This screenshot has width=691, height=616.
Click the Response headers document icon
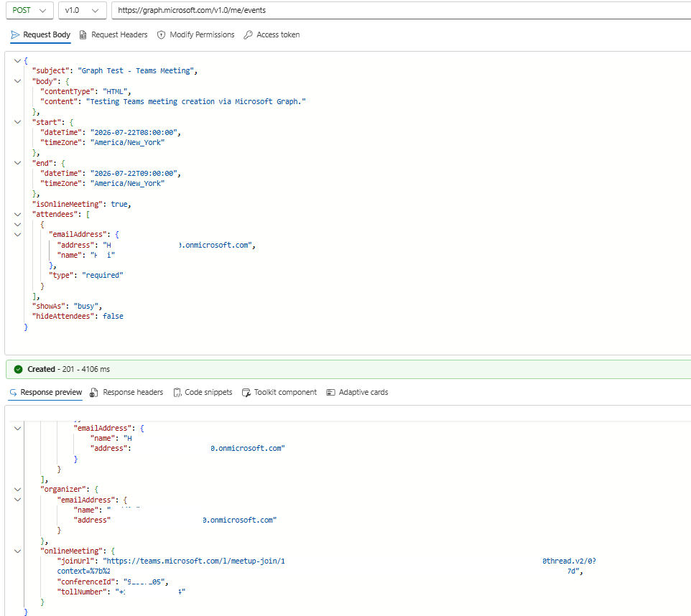pyautogui.click(x=93, y=392)
